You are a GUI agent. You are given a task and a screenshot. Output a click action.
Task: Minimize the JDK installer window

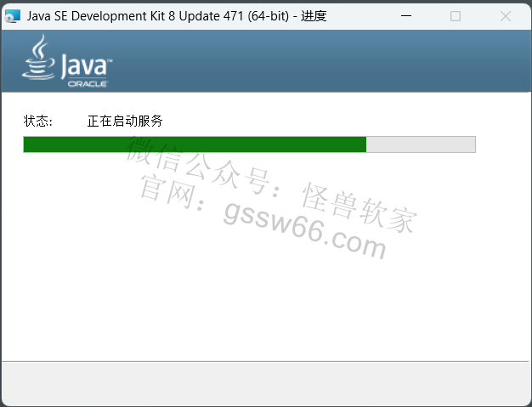tap(406, 16)
